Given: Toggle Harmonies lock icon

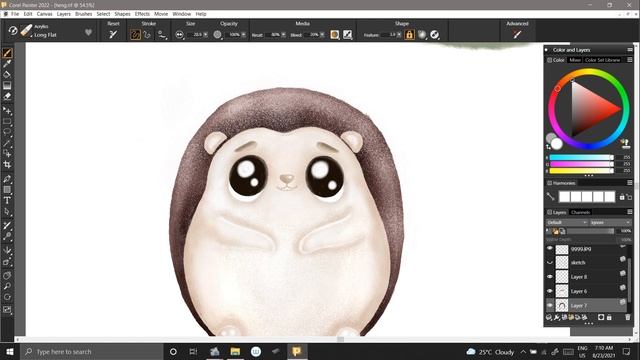Looking at the screenshot, I should 622,197.
